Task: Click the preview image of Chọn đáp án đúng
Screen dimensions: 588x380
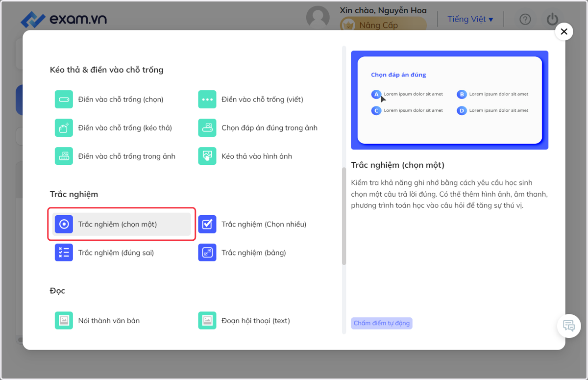Action: click(450, 100)
